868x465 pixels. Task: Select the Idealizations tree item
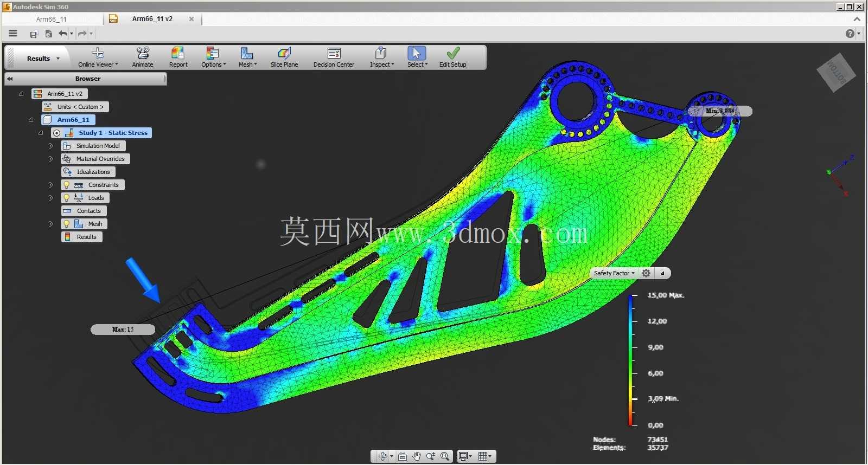pos(88,172)
